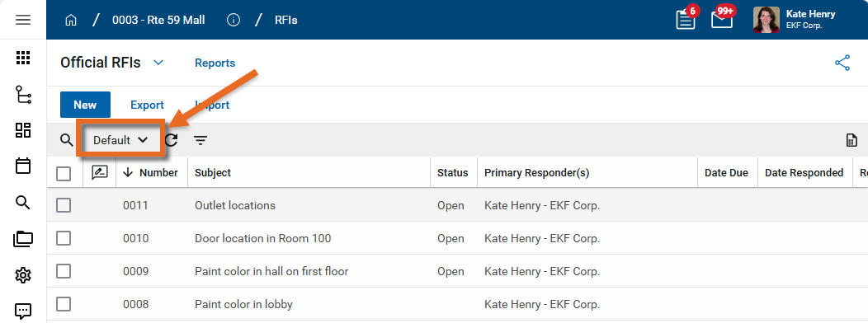Viewport: 868px width, 323px height.
Task: Switch to the Reports tab
Action: point(215,63)
